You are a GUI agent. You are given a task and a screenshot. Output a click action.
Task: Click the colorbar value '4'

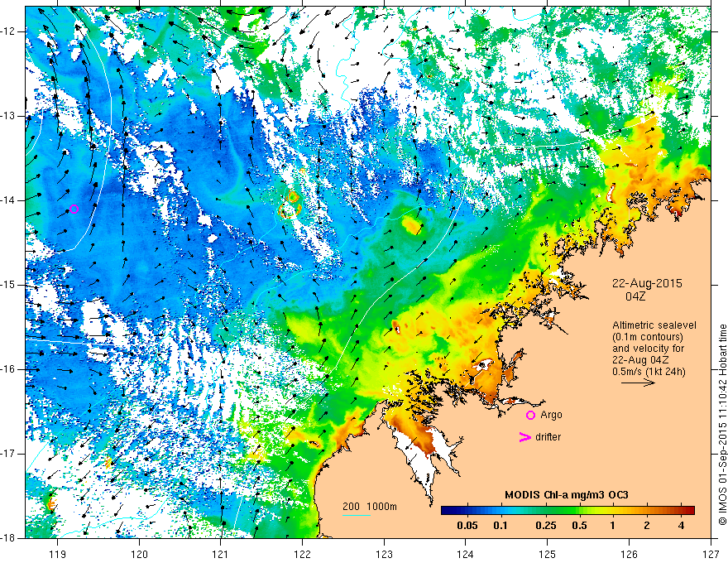click(681, 526)
